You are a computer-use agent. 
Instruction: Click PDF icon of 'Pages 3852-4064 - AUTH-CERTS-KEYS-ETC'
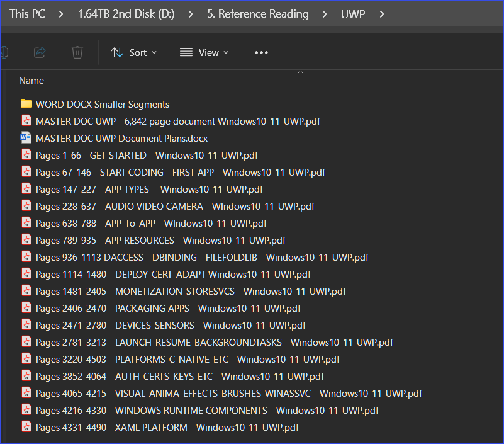tap(26, 376)
